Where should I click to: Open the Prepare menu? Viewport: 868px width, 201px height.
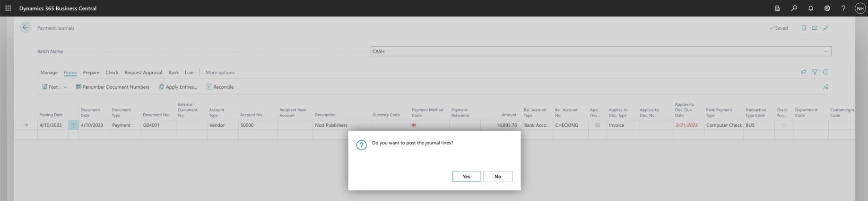91,72
